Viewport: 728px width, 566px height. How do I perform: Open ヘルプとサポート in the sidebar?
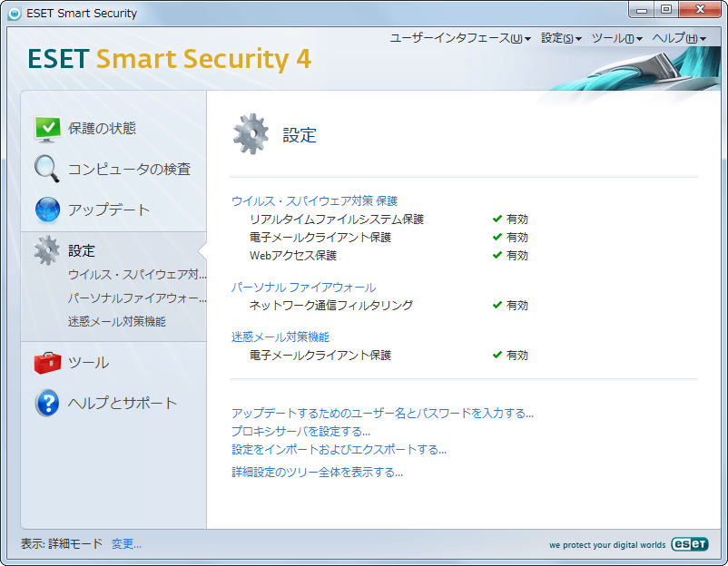pos(123,403)
